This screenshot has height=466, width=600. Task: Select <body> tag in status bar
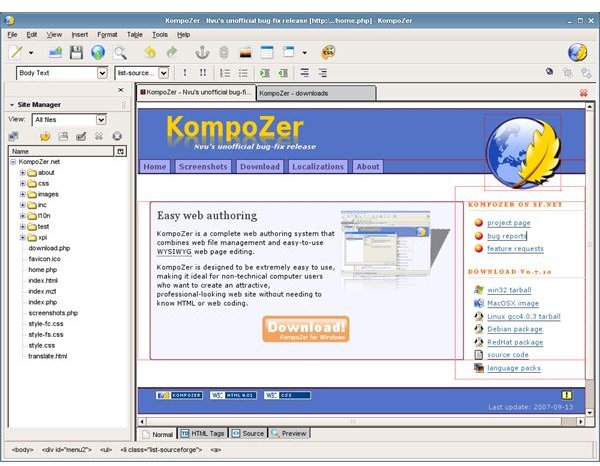point(22,450)
